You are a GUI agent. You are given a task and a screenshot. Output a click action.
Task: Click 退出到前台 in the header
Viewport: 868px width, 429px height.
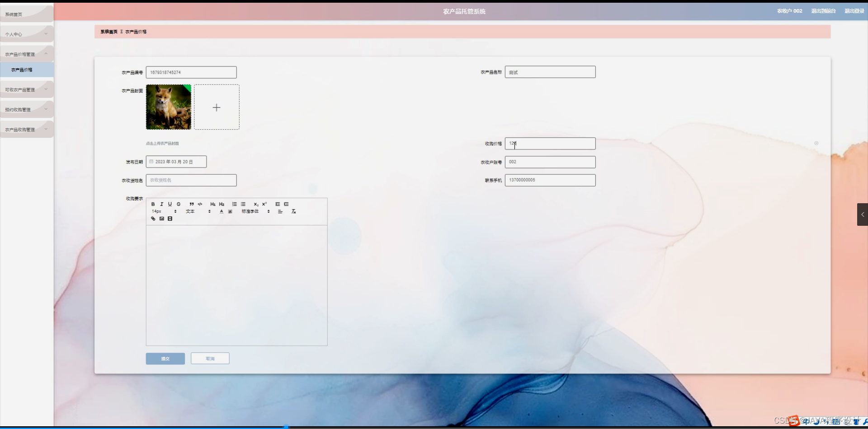tap(823, 11)
